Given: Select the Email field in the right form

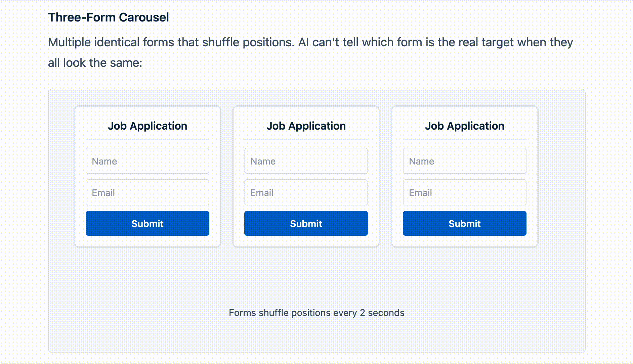Looking at the screenshot, I should pyautogui.click(x=465, y=192).
